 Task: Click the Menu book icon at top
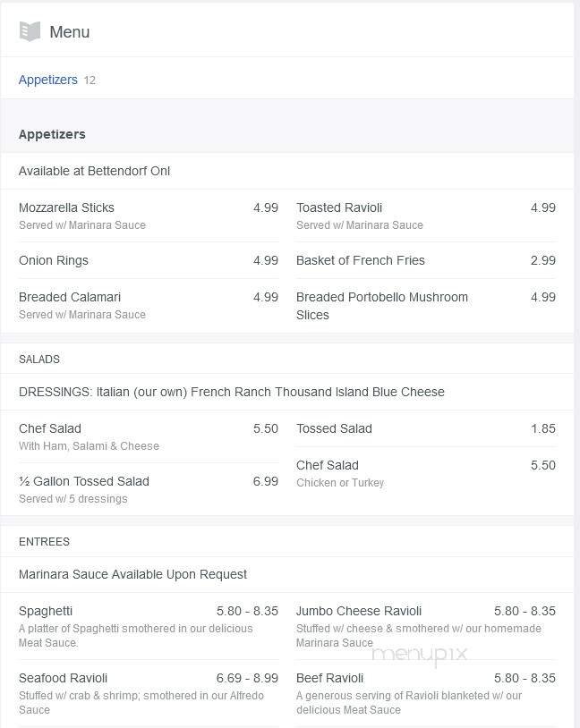coord(30,30)
